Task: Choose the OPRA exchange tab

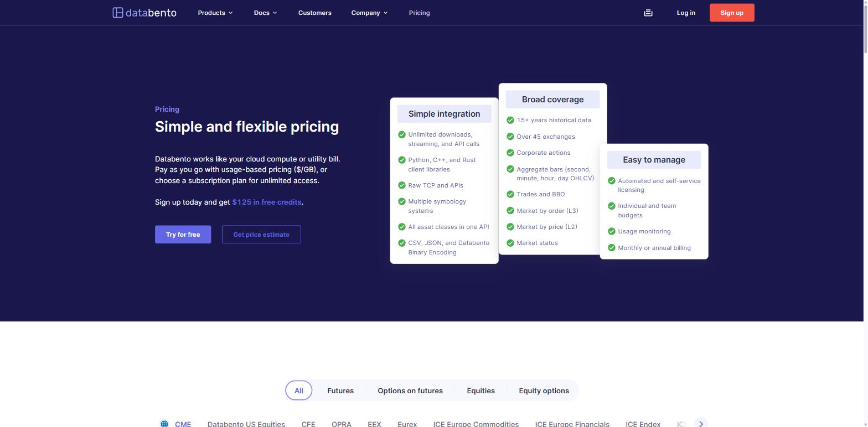Action: (x=342, y=424)
